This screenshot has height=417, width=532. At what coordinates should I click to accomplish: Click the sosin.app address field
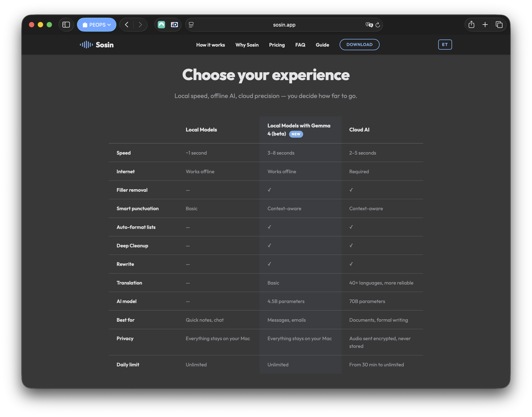[284, 25]
